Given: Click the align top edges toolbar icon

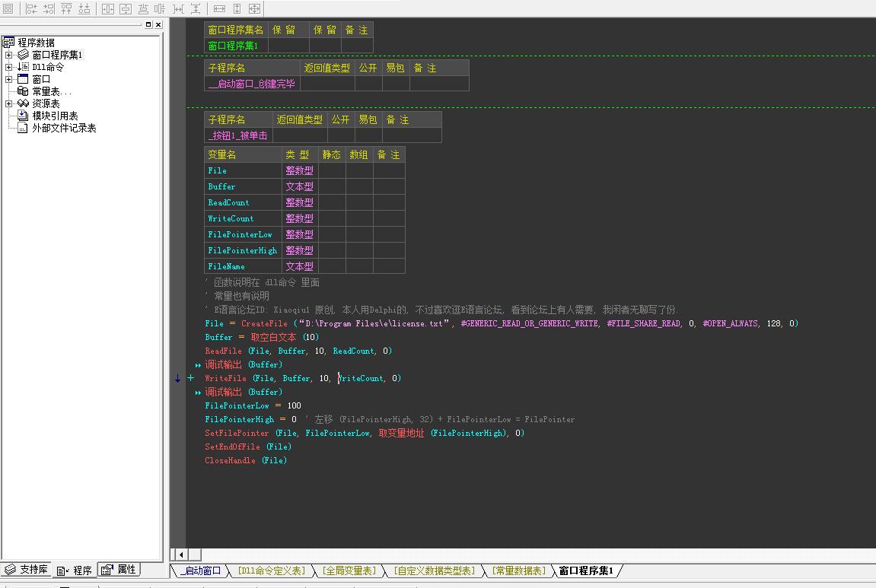Looking at the screenshot, I should (x=66, y=9).
